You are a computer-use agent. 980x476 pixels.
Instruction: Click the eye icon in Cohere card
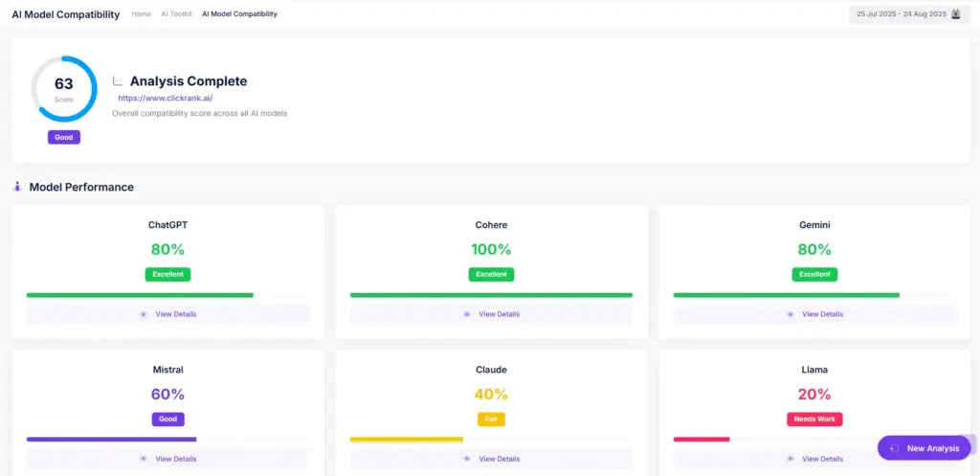[467, 314]
